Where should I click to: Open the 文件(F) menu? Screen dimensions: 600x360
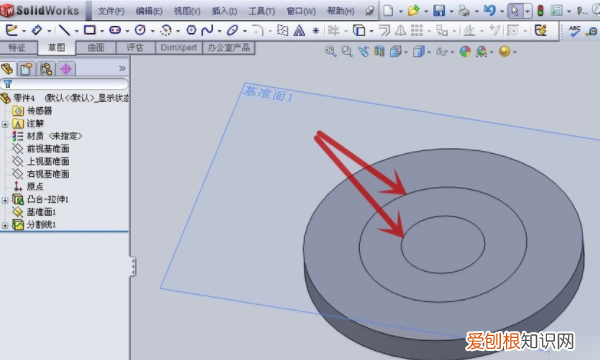pyautogui.click(x=111, y=11)
